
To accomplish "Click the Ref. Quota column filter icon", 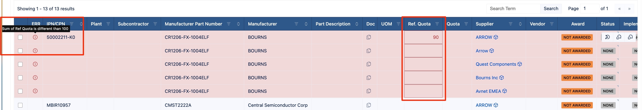I will click(x=437, y=24).
